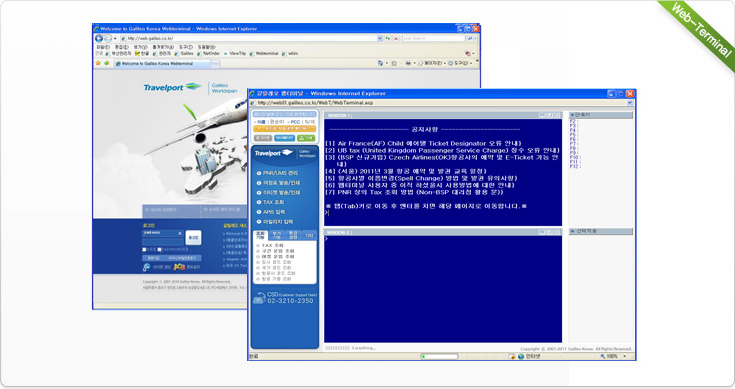Click the Travelport logo in the terminal sidebar

(x=273, y=153)
